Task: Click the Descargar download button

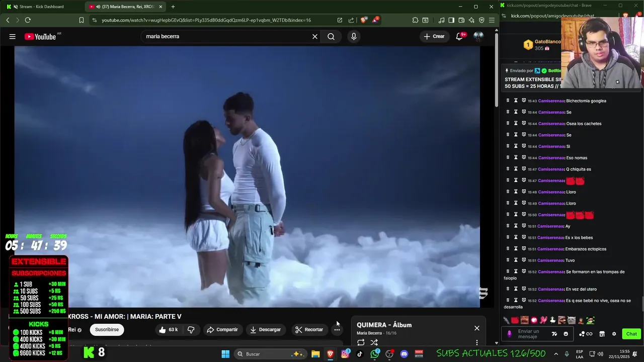Action: [265, 329]
